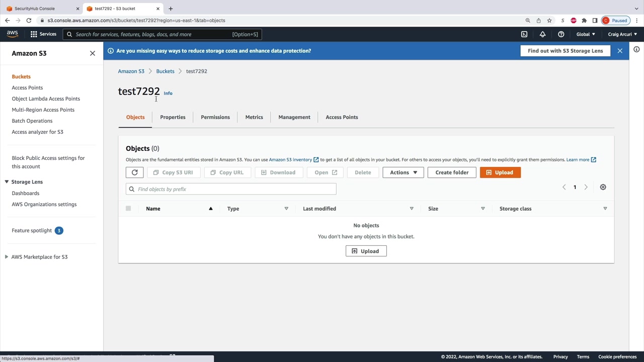
Task: Collapse the Storage Lens section
Action: click(7, 182)
